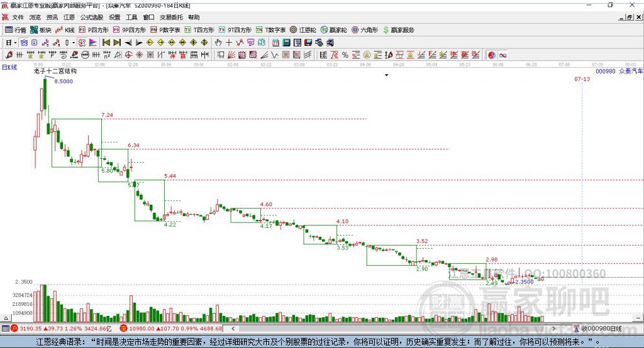Click the blue infinity loop icon

pyautogui.click(x=502, y=55)
